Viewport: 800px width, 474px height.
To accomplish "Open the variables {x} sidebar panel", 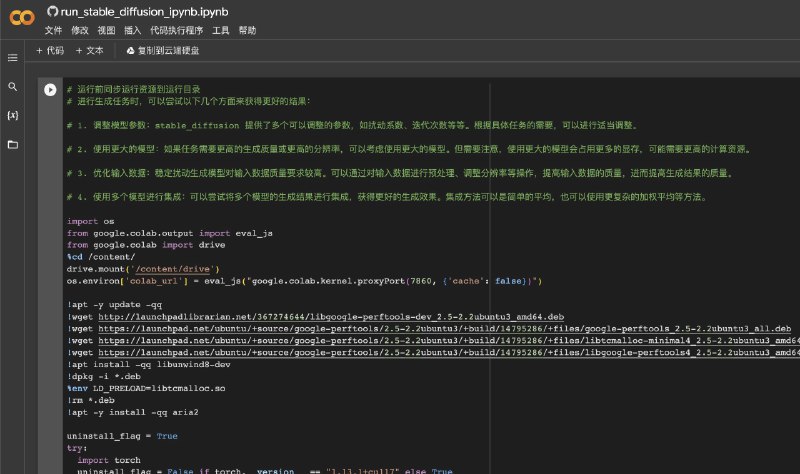I will click(x=13, y=115).
